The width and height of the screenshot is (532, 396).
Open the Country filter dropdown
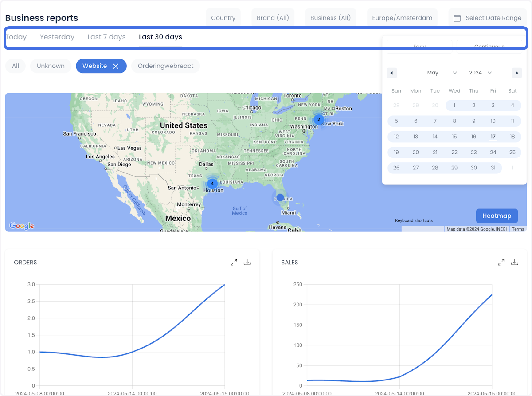[x=223, y=18]
